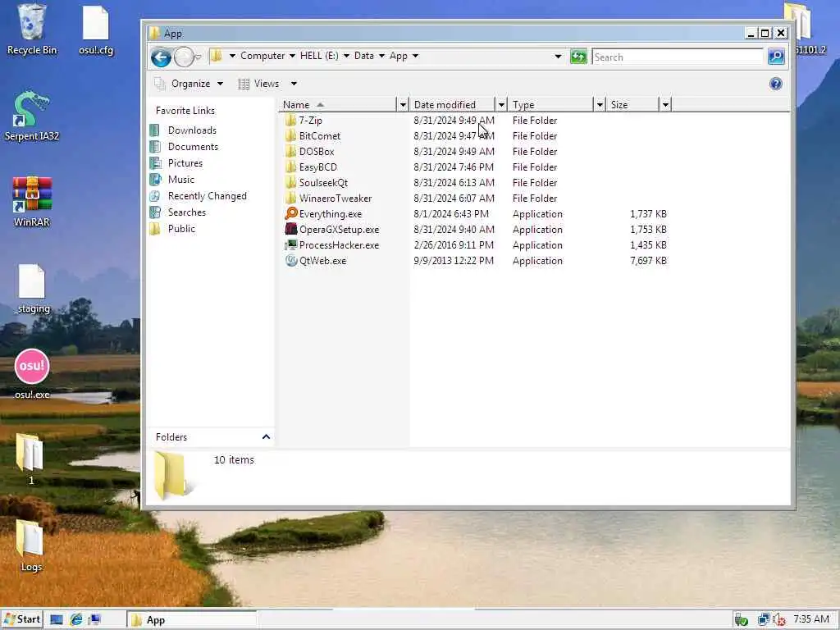The height and width of the screenshot is (630, 840).
Task: Click the green Refresh button beside address bar
Action: (578, 57)
